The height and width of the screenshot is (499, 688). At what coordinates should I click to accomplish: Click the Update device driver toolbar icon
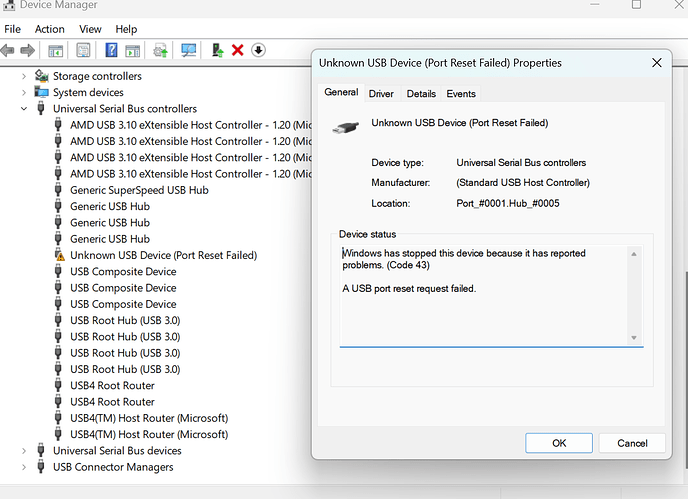(161, 50)
